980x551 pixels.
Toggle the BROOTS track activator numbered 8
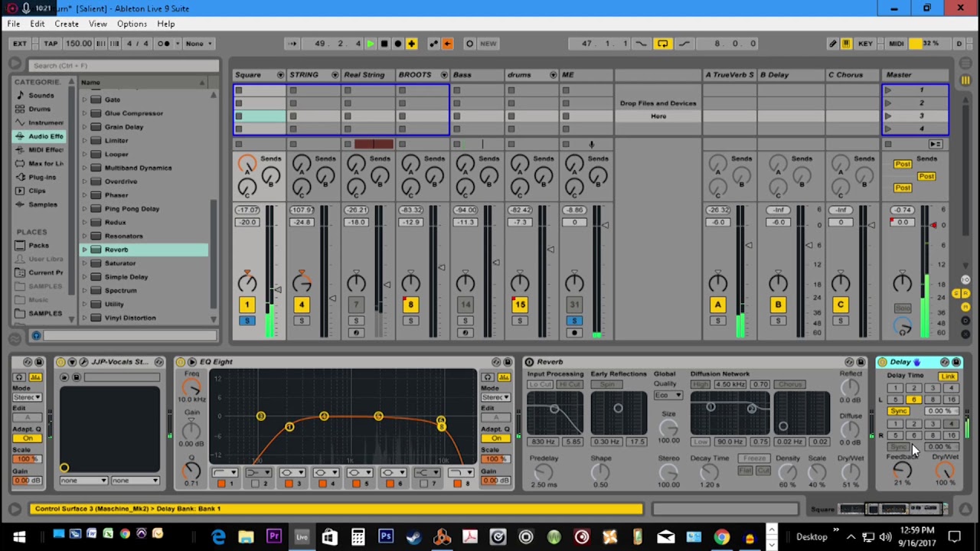click(410, 305)
